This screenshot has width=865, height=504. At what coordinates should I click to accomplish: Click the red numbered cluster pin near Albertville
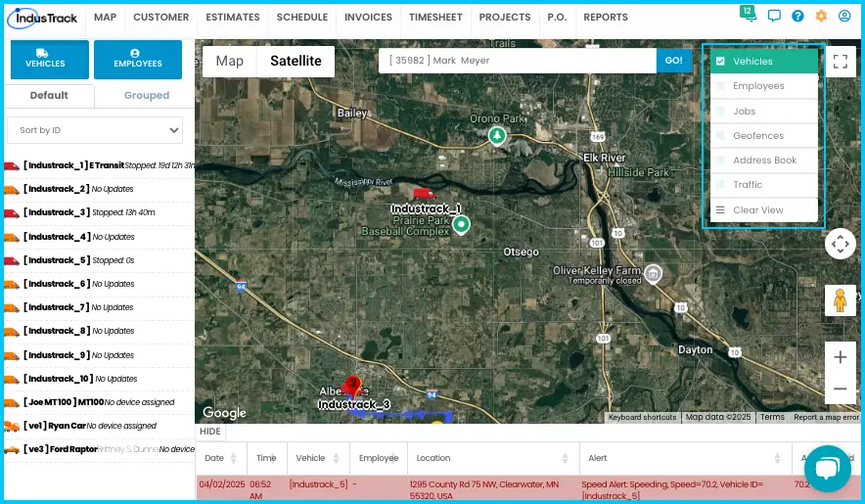tap(353, 385)
